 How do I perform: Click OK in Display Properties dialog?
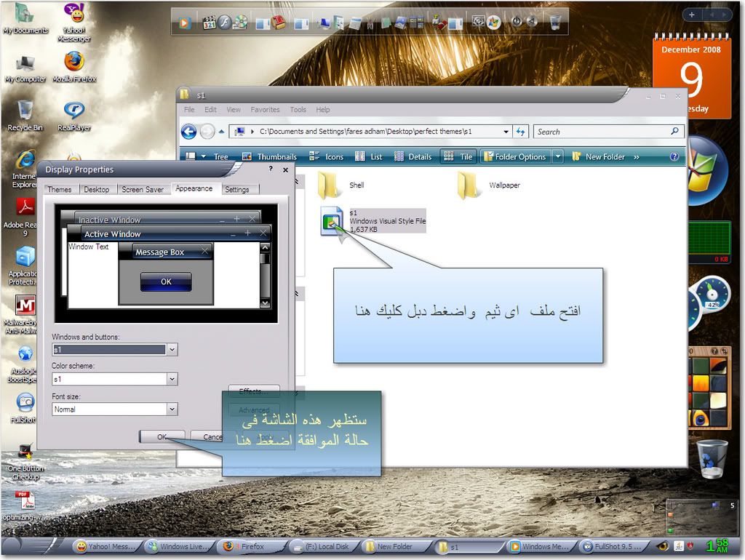point(162,437)
